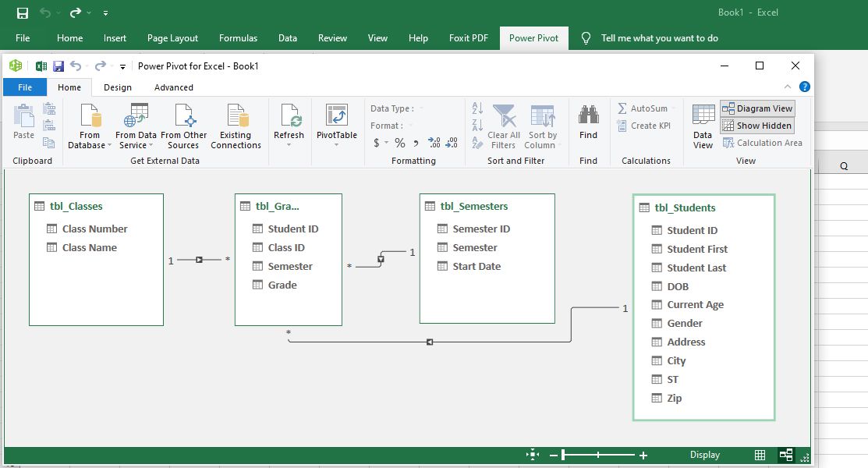
Task: Toggle Show Hidden option
Action: coord(757,126)
